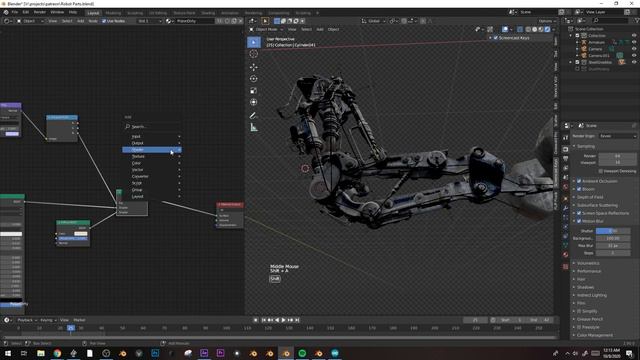Expand the Shadows panel
This screenshot has width=640, height=360.
click(585, 287)
